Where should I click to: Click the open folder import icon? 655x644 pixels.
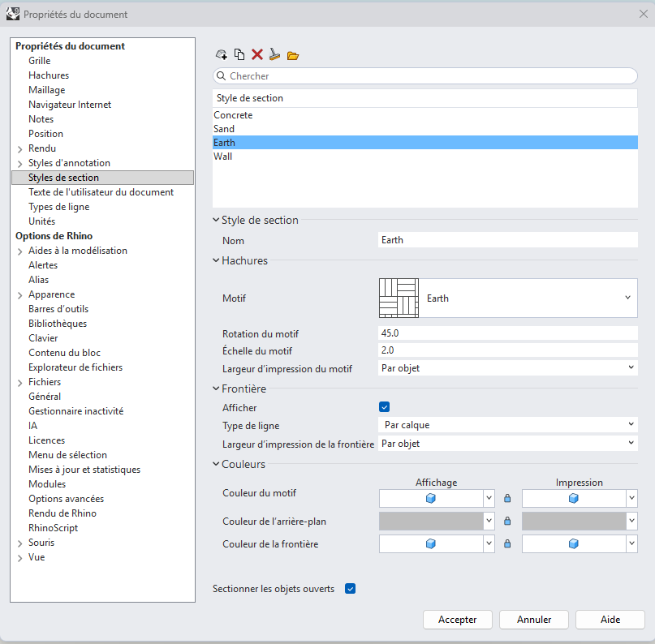pos(293,55)
